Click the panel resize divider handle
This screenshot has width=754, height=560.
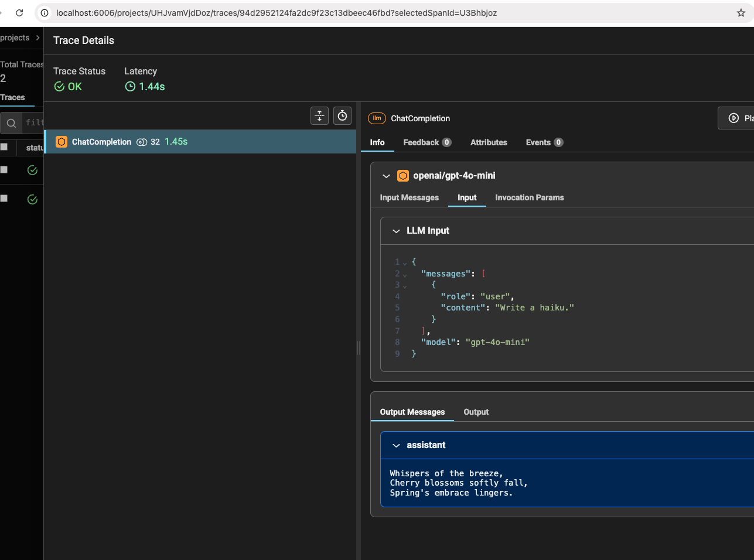point(359,348)
